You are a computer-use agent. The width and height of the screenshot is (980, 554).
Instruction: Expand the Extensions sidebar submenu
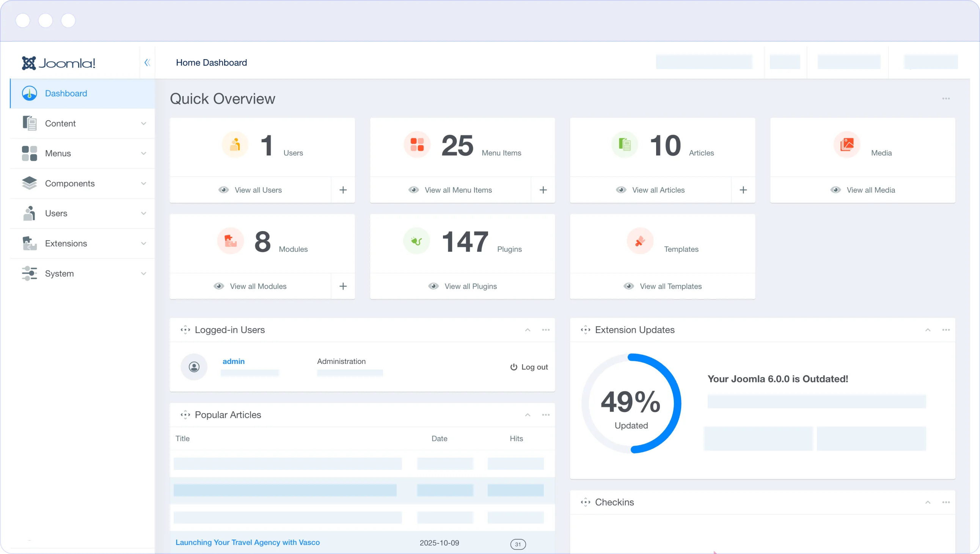click(x=143, y=243)
